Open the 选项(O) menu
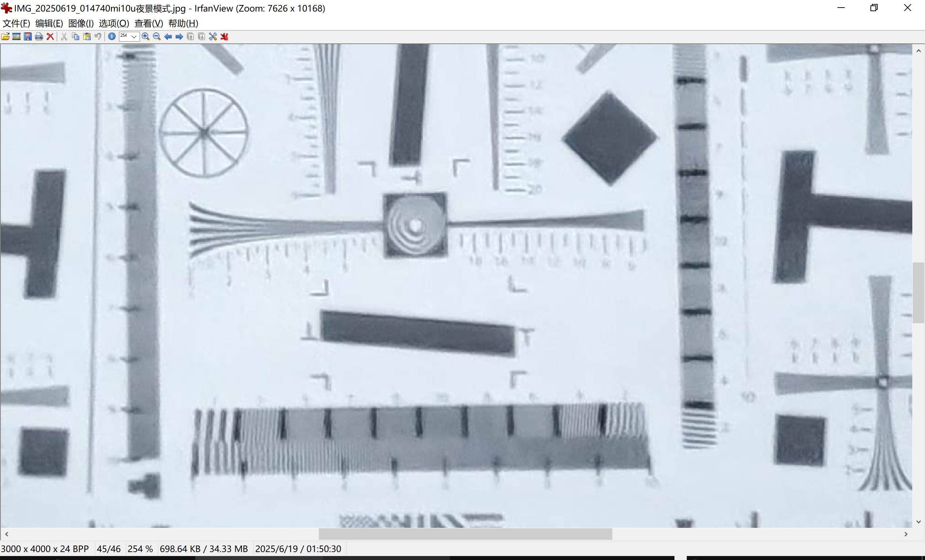Image resolution: width=925 pixels, height=560 pixels. [114, 23]
